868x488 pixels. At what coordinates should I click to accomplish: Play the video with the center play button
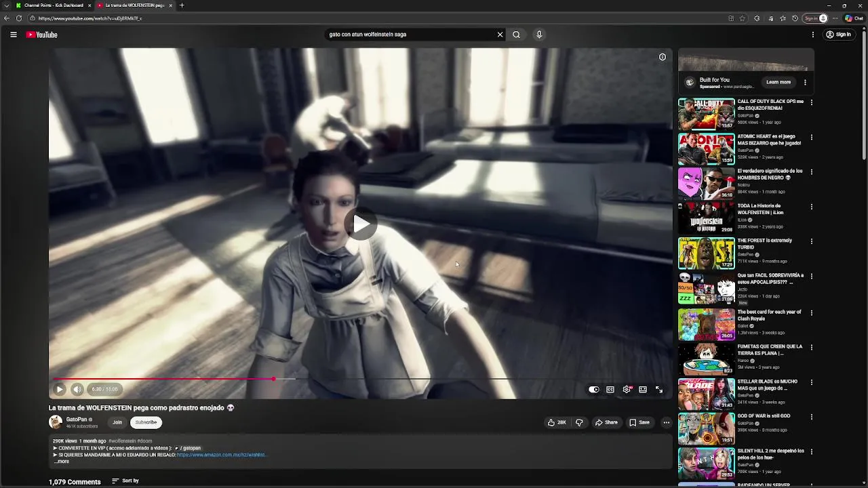[361, 224]
